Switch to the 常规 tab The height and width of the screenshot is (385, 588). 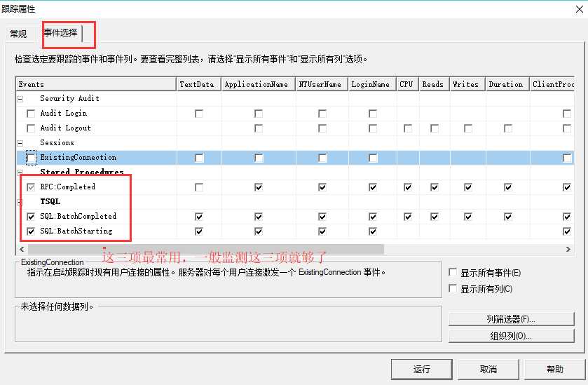[x=18, y=34]
